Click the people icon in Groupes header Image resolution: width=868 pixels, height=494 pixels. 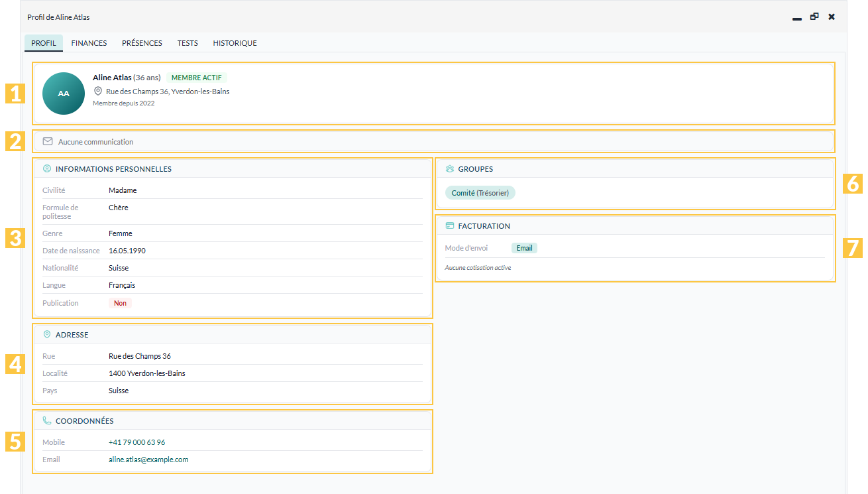click(x=450, y=168)
